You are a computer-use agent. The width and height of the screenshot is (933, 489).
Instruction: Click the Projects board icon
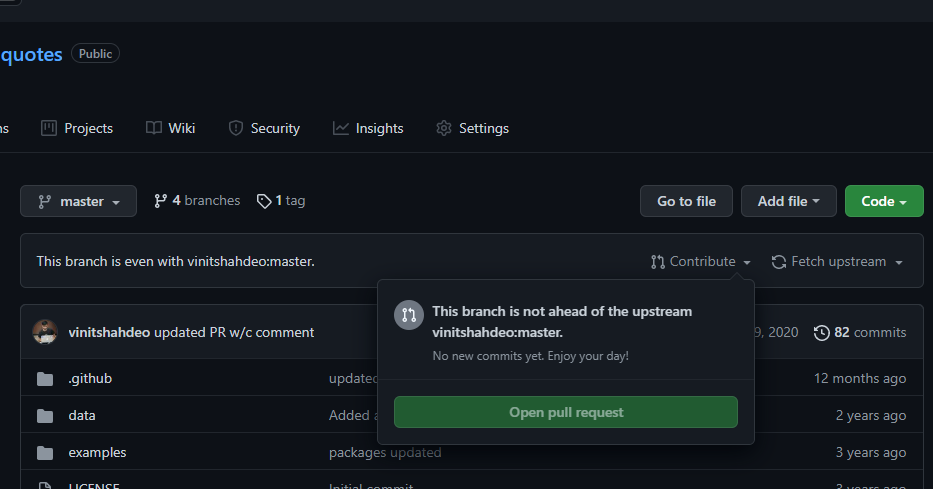49,128
